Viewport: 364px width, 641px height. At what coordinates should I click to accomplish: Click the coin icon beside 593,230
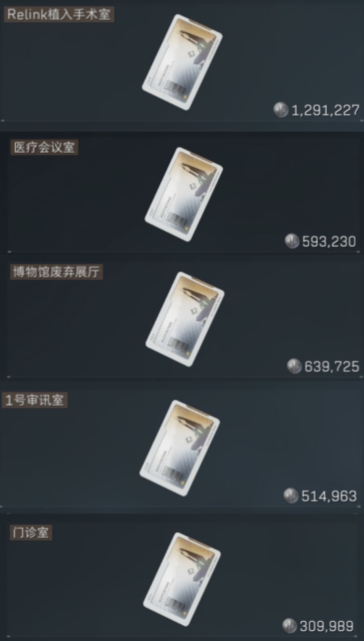click(x=292, y=241)
